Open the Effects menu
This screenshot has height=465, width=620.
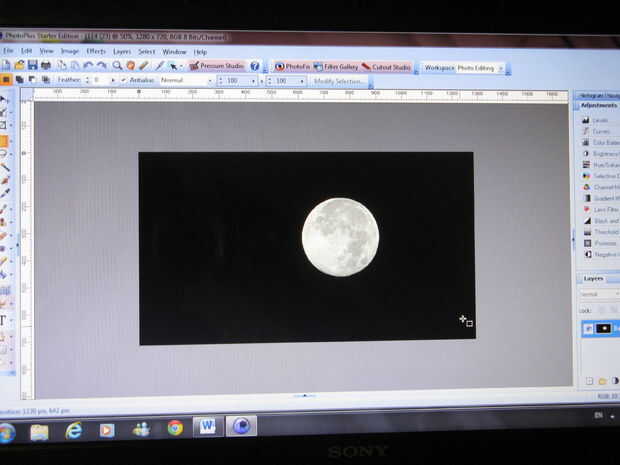tap(96, 51)
